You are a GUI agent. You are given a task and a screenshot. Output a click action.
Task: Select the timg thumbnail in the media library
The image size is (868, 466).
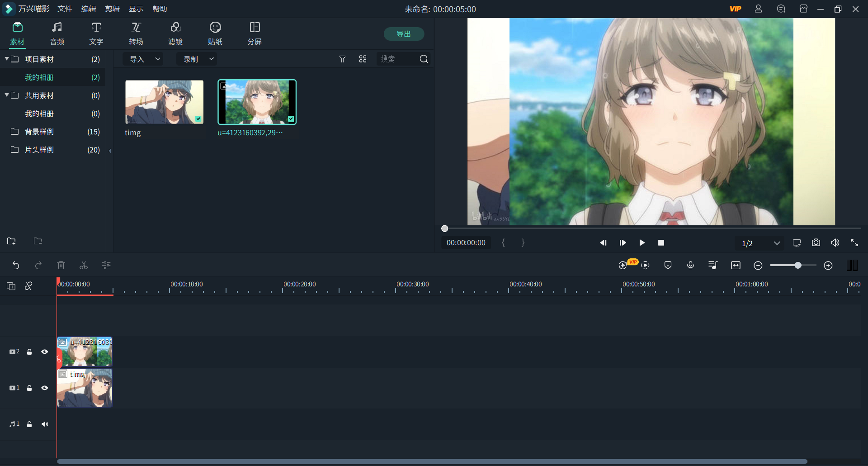coord(164,102)
